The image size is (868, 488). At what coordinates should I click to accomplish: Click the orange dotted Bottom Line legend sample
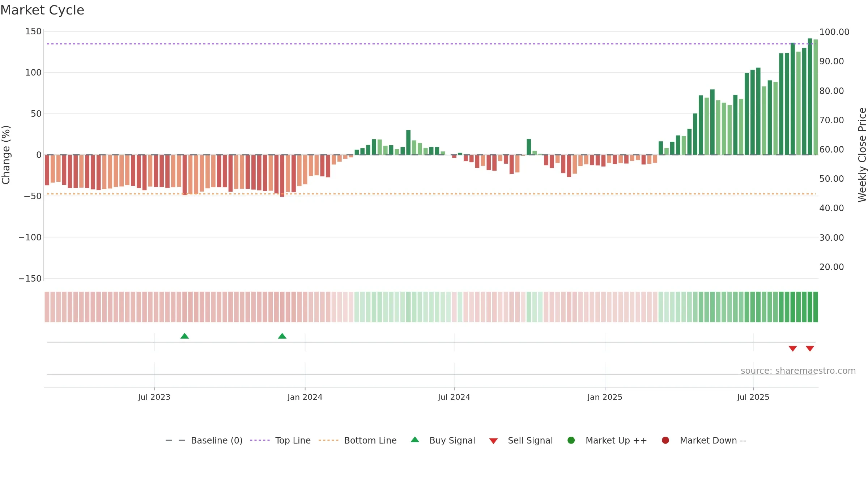pos(328,440)
